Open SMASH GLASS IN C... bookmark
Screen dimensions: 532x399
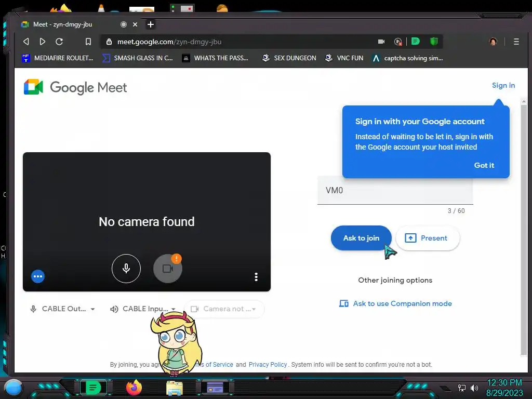[138, 58]
